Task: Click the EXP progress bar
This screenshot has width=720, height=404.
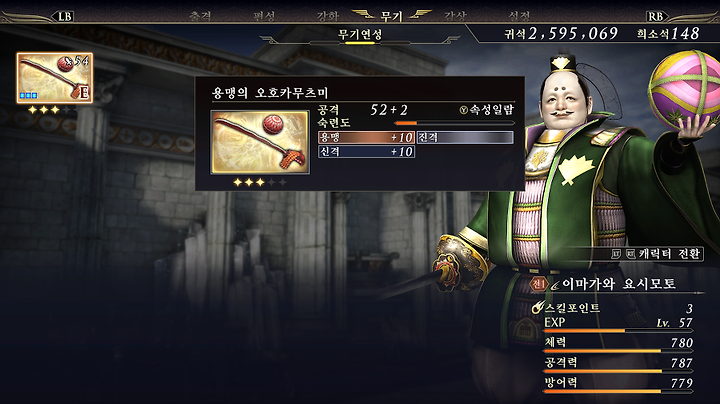Action: 618,331
